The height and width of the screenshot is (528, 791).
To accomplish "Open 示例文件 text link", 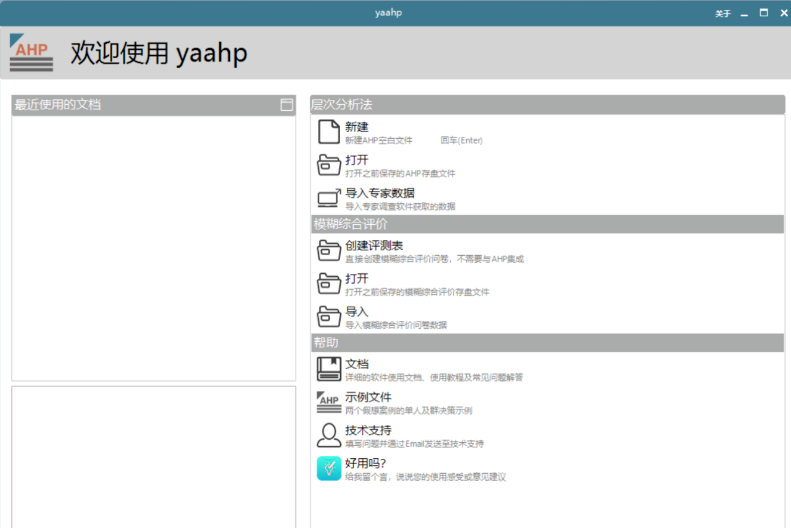I will click(368, 397).
